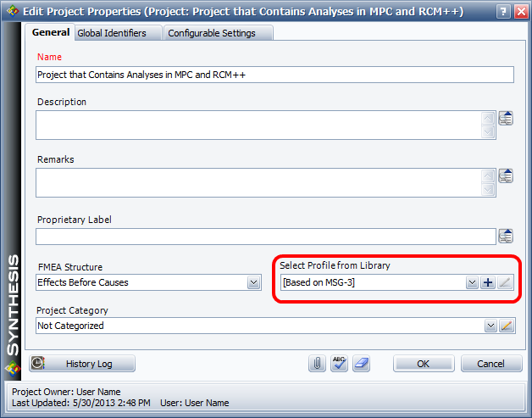Click the Cancel button
The height and width of the screenshot is (418, 532).
pyautogui.click(x=490, y=364)
